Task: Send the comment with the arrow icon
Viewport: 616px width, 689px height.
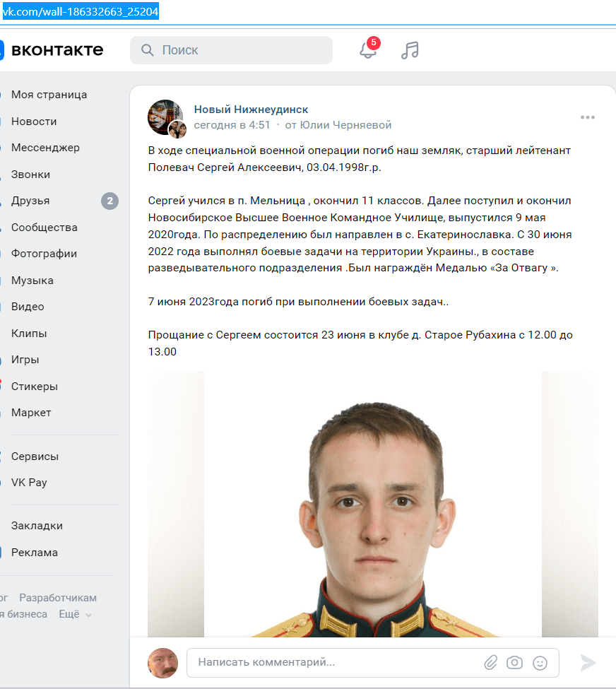Action: (x=588, y=663)
